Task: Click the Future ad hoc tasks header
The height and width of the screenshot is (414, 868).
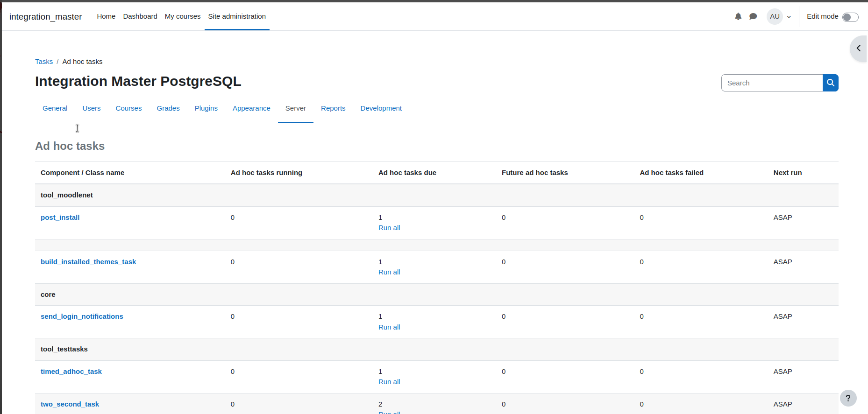Action: 535,173
